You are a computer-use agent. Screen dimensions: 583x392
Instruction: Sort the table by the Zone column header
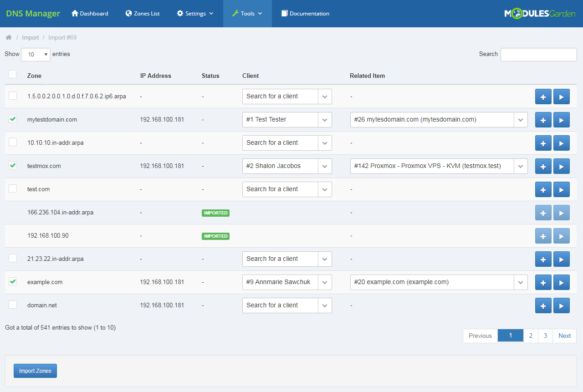pos(34,76)
